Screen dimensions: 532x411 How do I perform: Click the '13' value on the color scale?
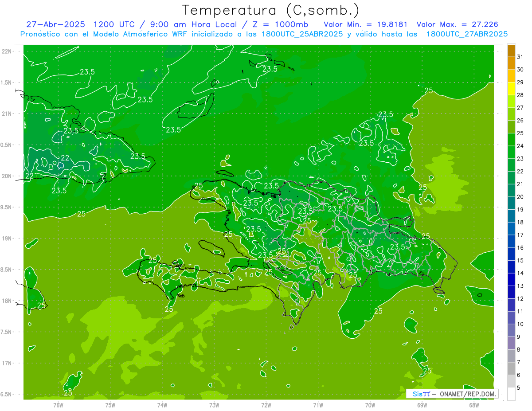[x=520, y=286]
